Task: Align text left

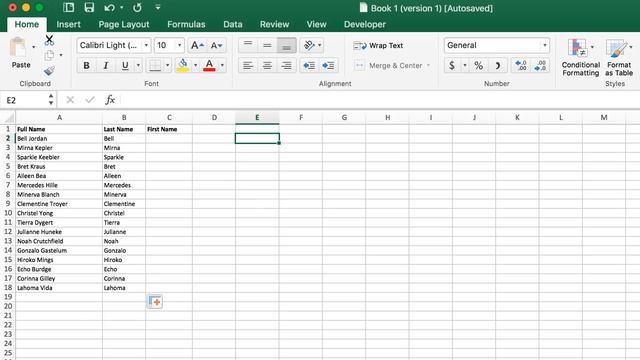Action: [248, 65]
